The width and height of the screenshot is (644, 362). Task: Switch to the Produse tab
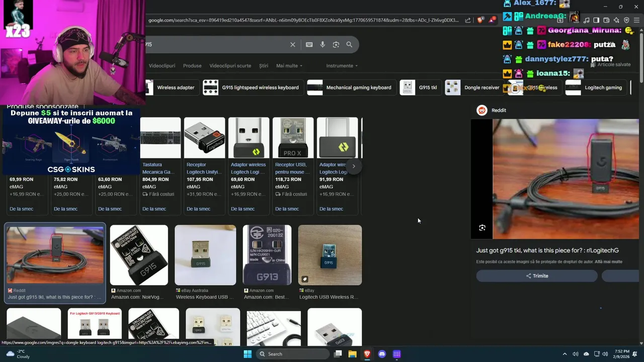coord(192,66)
